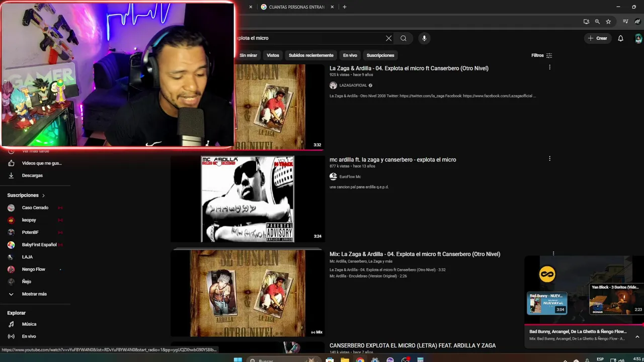Click the Crear button
Viewport: 644px width, 362px height.
(x=597, y=38)
